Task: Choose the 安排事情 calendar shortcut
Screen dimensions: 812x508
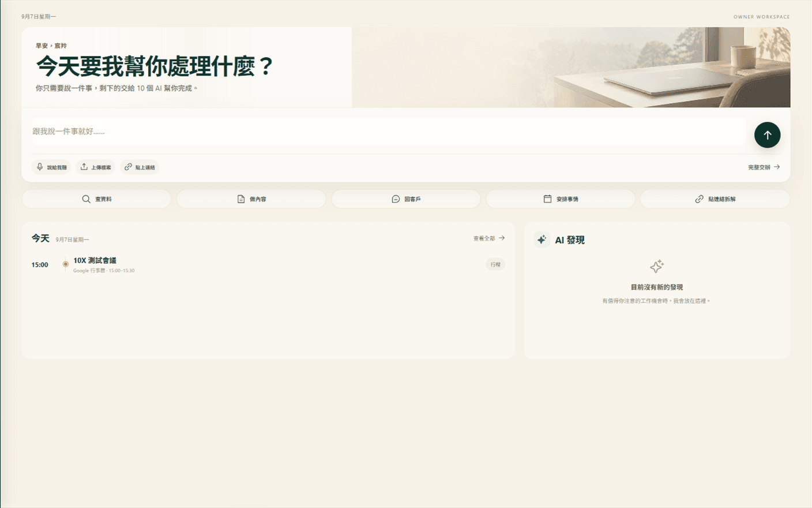Action: click(561, 199)
